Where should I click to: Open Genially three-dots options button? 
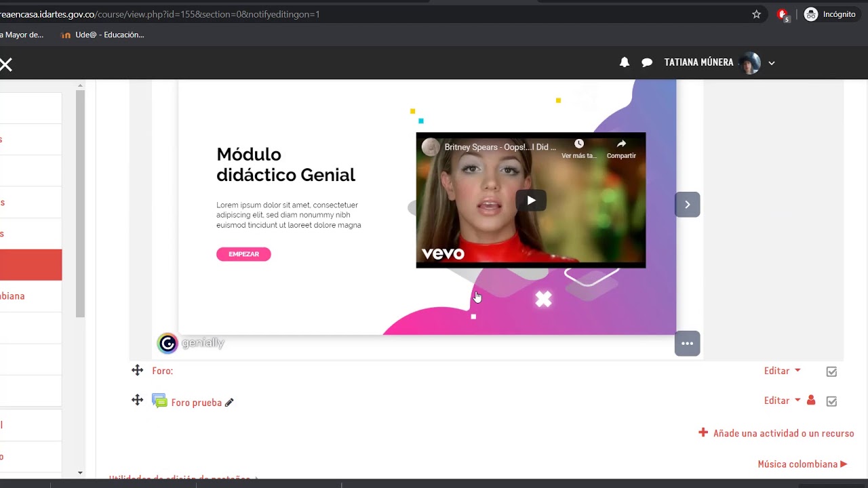pos(687,344)
